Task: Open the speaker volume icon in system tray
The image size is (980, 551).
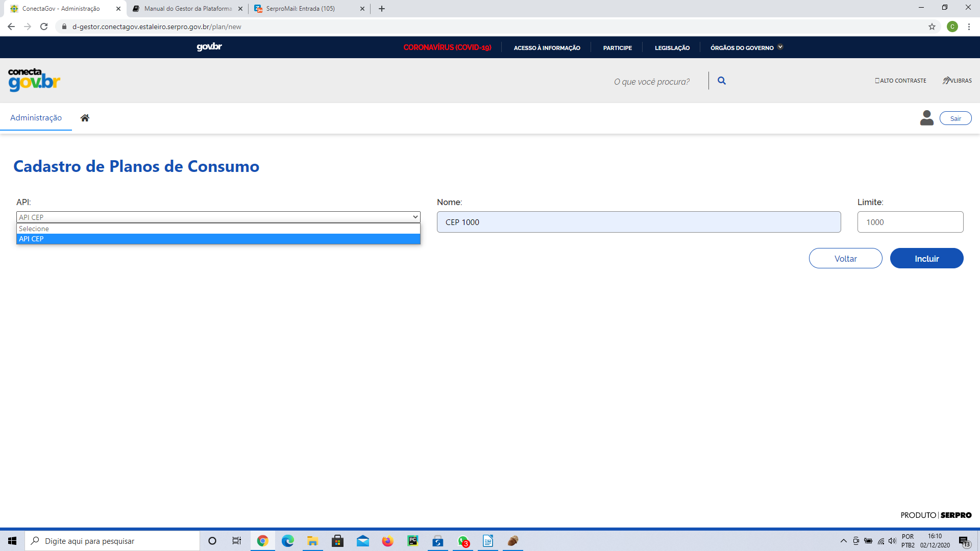Action: click(x=893, y=541)
